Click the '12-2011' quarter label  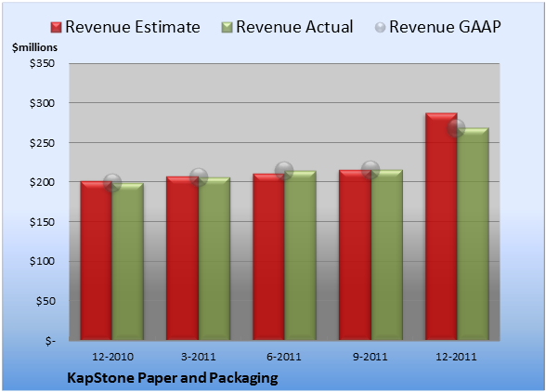[x=456, y=357]
